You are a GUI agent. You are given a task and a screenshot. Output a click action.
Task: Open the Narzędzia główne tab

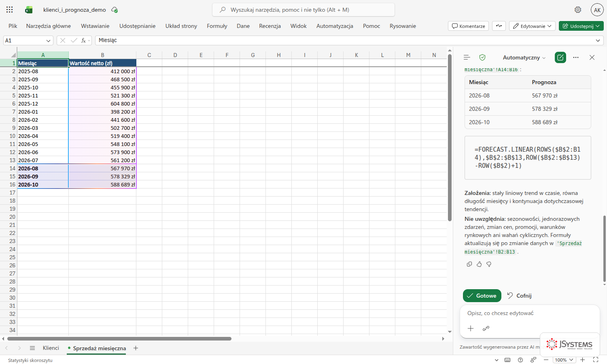pyautogui.click(x=49, y=26)
